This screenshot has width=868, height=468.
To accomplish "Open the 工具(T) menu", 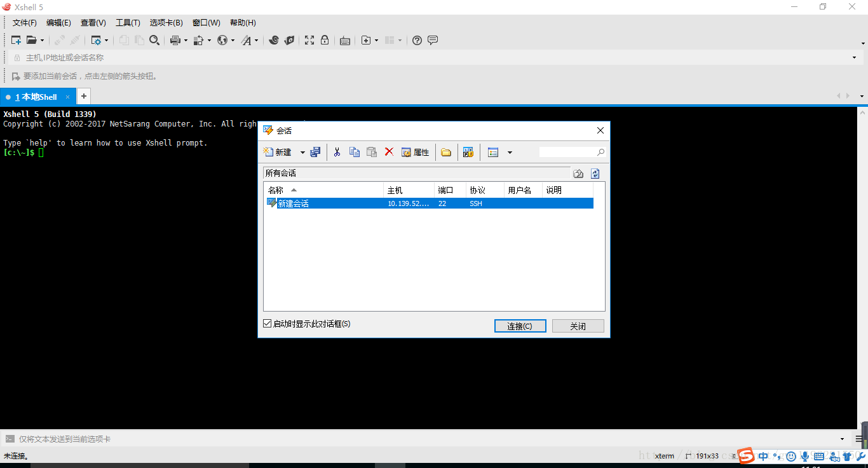I will [x=128, y=23].
